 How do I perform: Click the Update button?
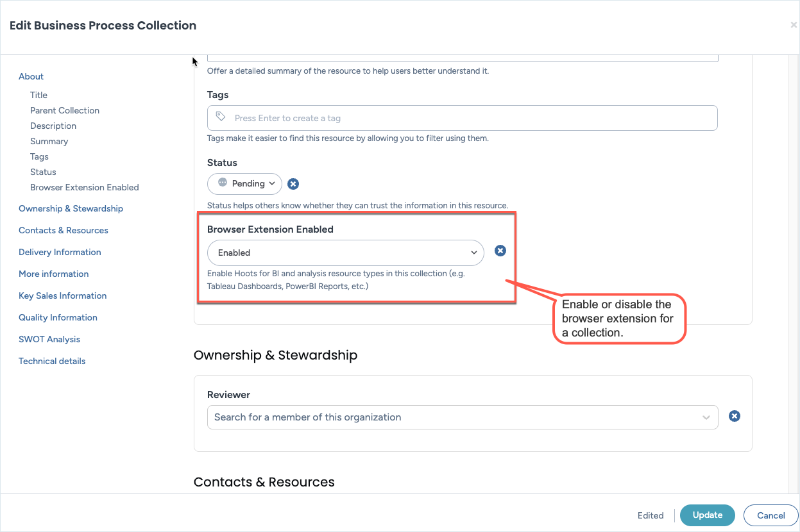[x=707, y=515]
